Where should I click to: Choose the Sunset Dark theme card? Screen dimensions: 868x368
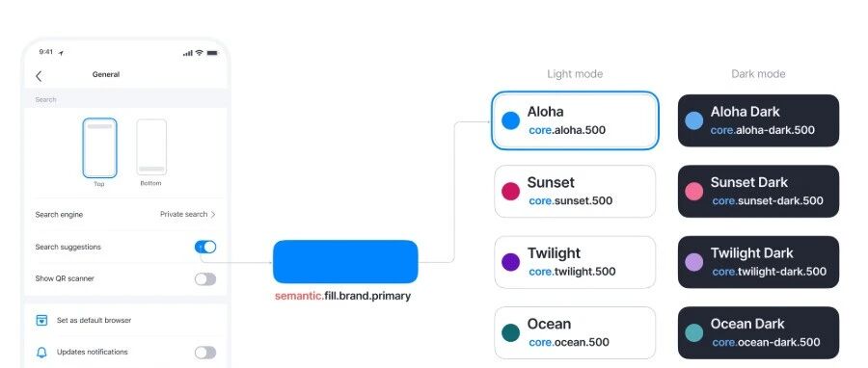(758, 191)
